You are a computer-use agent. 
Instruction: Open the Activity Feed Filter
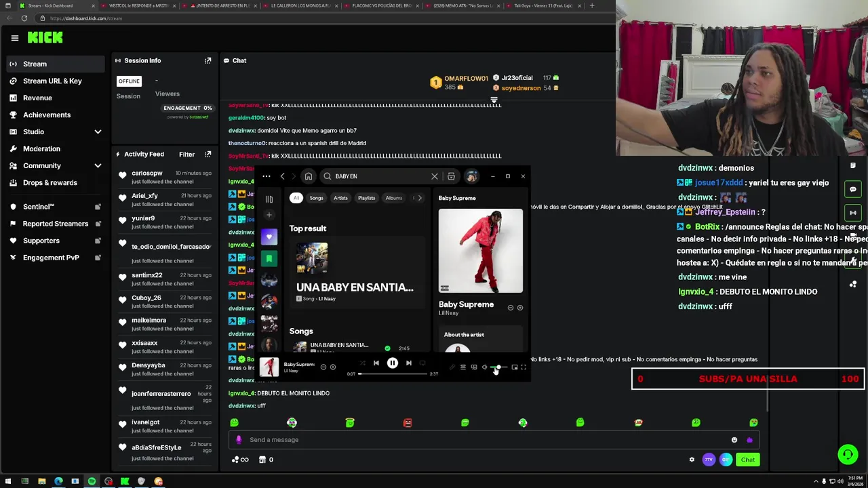click(x=186, y=154)
